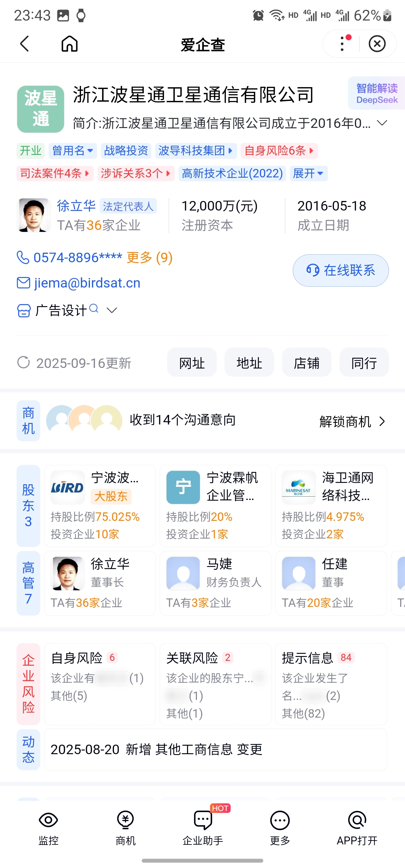Tap the home icon in header
405x868 pixels.
click(69, 44)
